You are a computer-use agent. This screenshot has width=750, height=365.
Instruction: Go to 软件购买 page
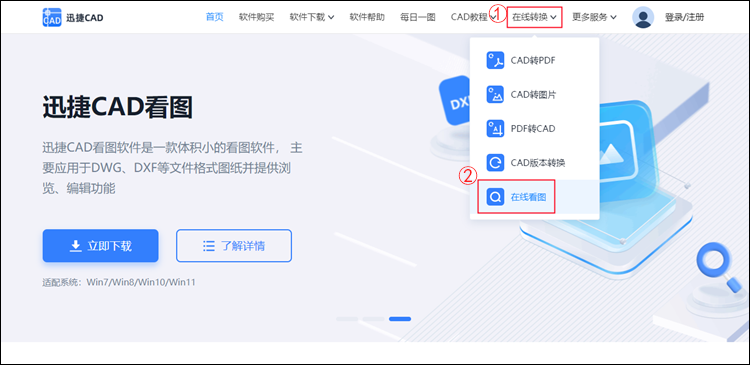[x=256, y=17]
